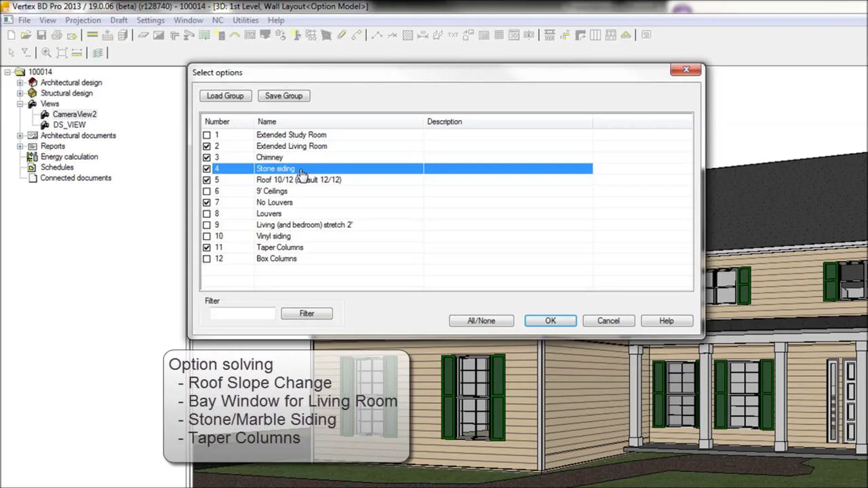
Task: Click the Zoom magnifier tool icon
Action: 46,52
